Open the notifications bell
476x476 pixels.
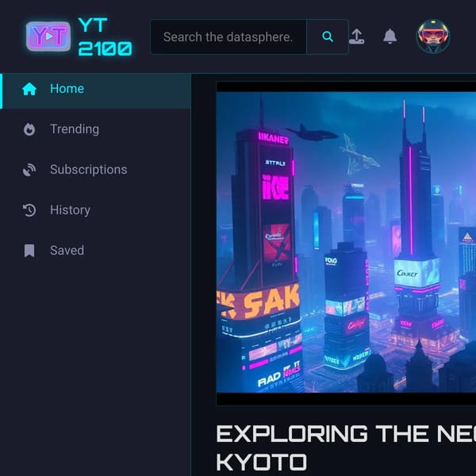click(x=390, y=36)
